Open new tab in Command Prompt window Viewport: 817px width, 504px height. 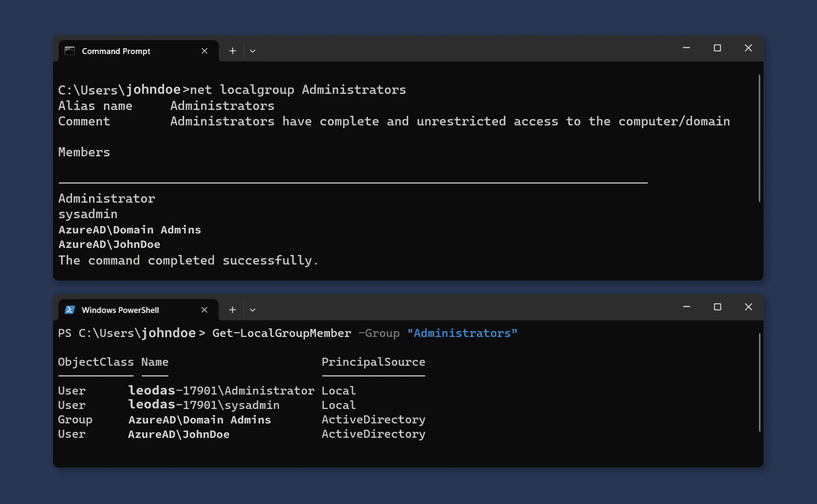point(232,51)
